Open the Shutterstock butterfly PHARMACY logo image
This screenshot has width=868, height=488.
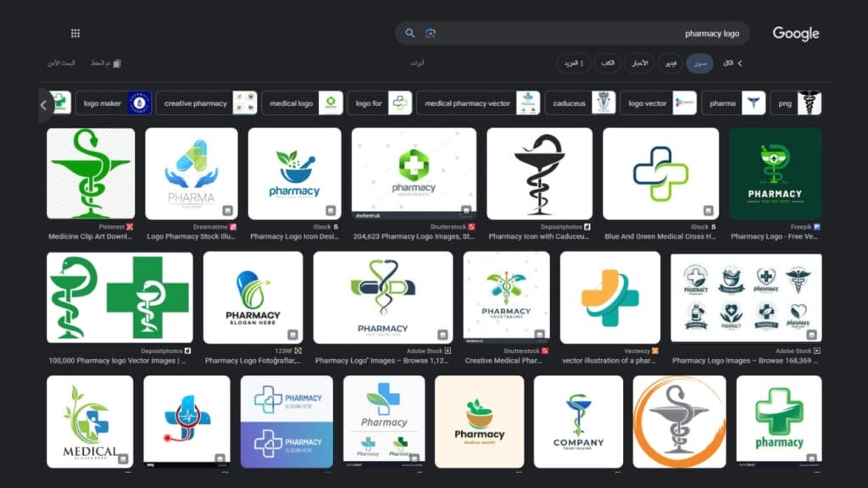coord(507,297)
